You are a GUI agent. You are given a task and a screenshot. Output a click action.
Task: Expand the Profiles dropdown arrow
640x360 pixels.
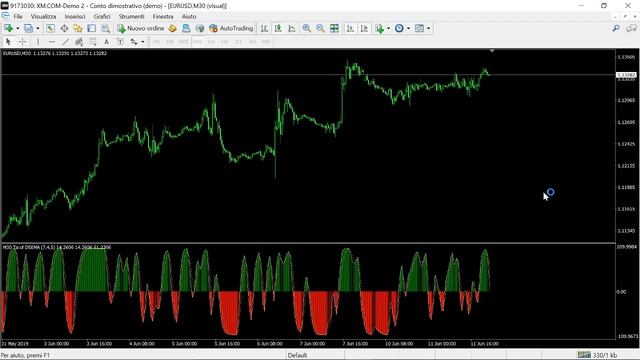[38, 28]
